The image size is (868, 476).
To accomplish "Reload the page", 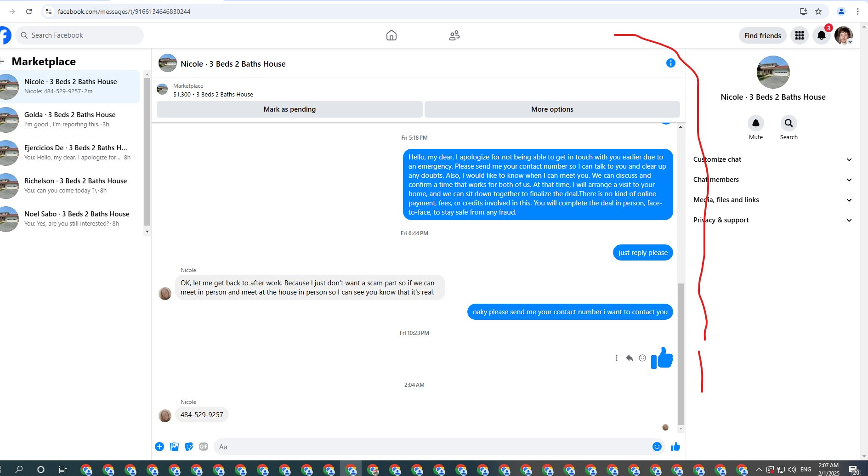I will (x=29, y=11).
